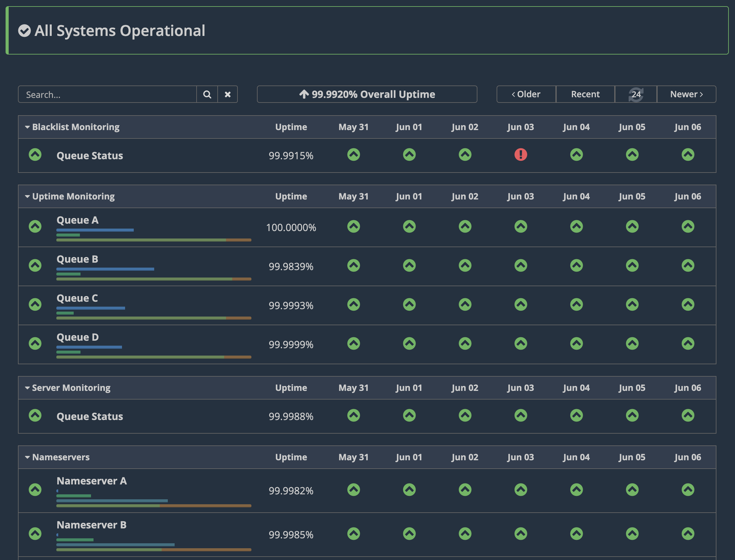Viewport: 735px width, 560px height.
Task: Focus the Search input field
Action: 107,94
